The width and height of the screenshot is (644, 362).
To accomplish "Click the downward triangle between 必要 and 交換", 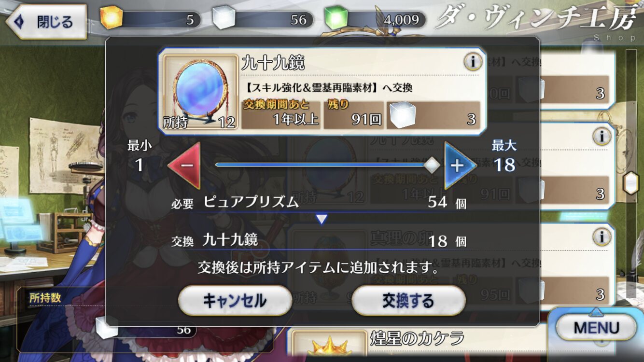I will [x=322, y=220].
